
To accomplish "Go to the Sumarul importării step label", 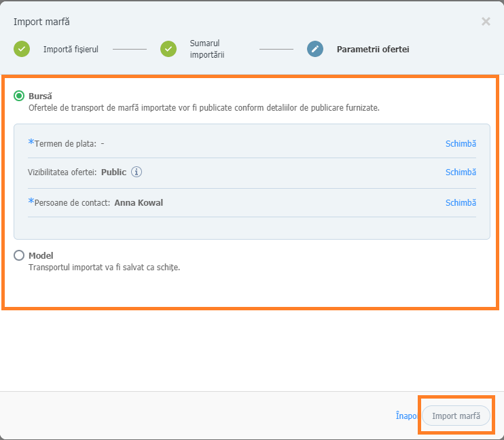I will tap(207, 49).
